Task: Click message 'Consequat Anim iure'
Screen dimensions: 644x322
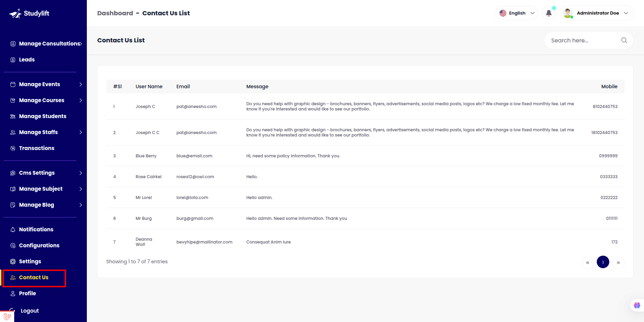Action: (x=269, y=242)
